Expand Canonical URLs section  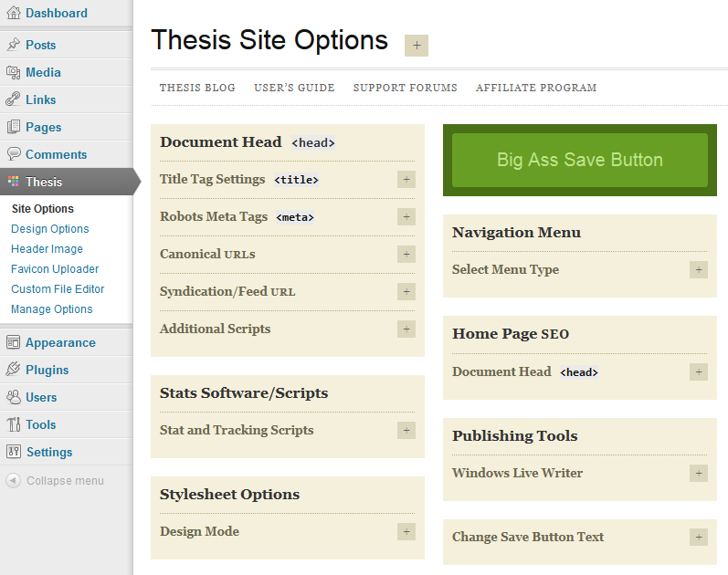406,255
